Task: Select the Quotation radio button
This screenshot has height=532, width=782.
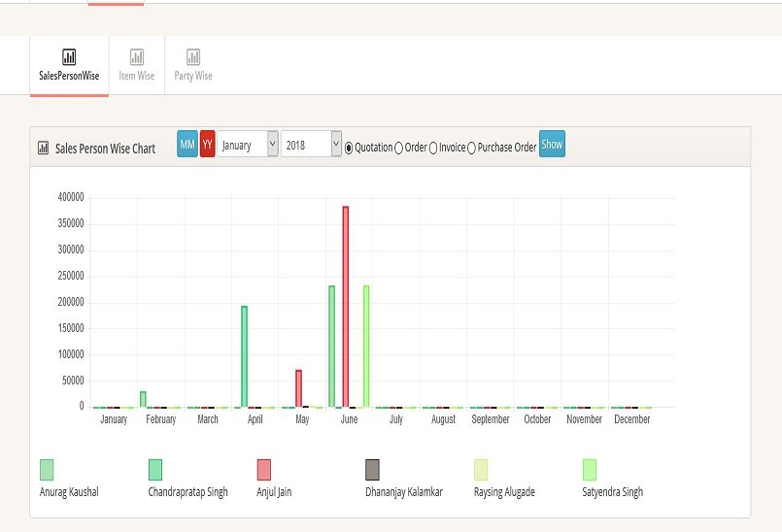Action: tap(349, 148)
